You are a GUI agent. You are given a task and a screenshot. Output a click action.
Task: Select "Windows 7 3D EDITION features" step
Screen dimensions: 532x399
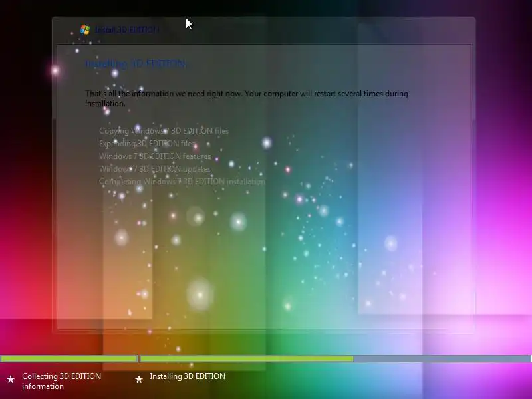pyautogui.click(x=155, y=156)
